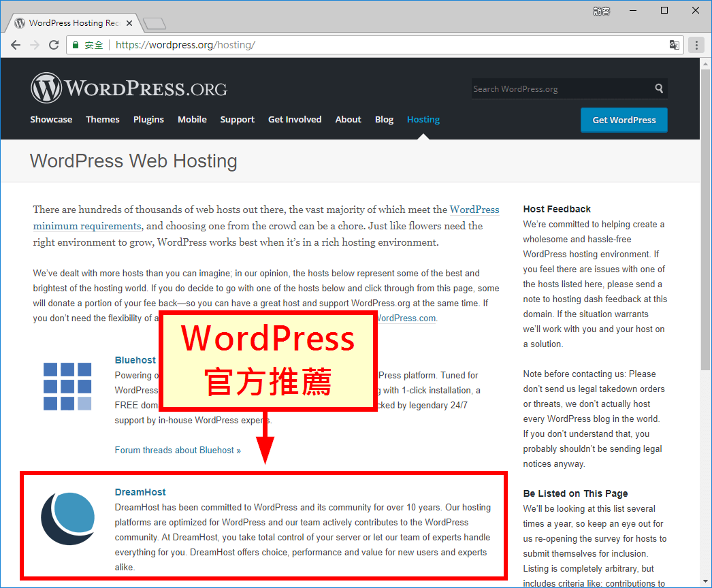Viewport: 712px width, 588px height.
Task: Click the search magnifier icon
Action: tap(658, 88)
